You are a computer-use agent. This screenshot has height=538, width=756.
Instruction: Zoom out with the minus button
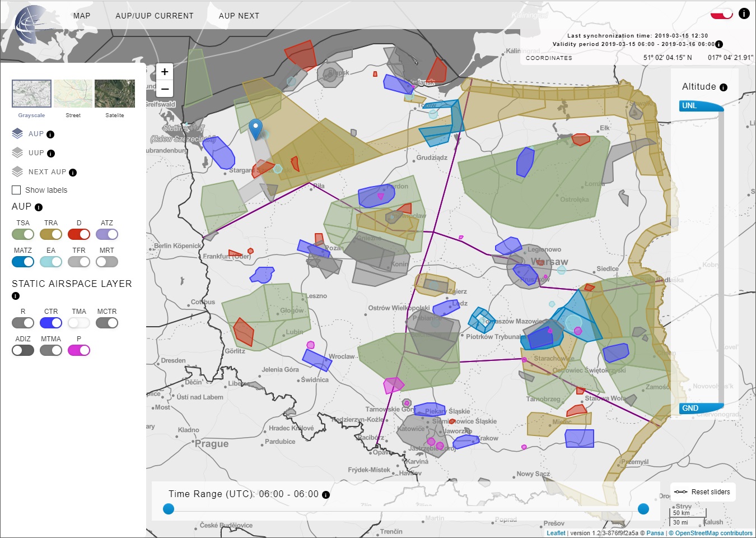click(x=165, y=89)
